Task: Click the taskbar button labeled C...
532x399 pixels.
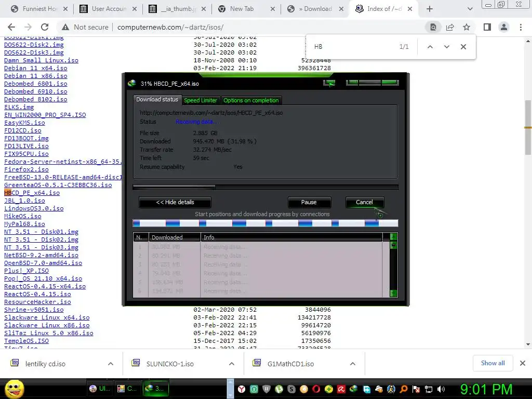Action: click(x=127, y=389)
